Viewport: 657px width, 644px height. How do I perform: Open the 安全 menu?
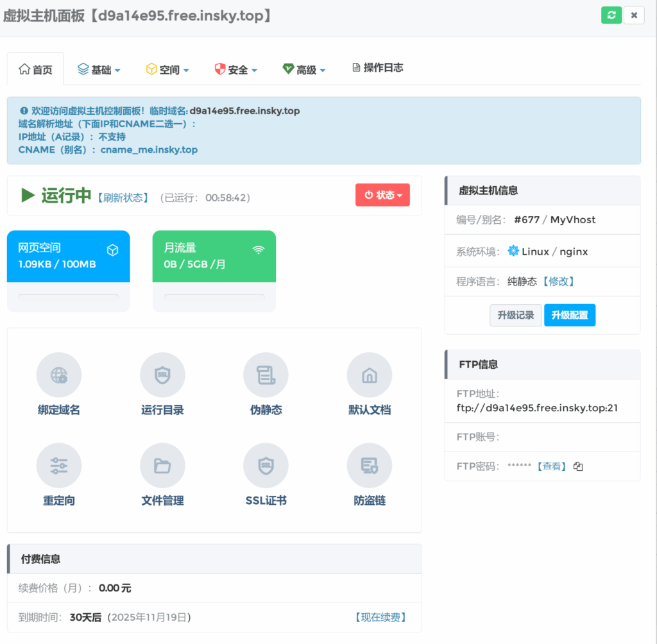click(235, 69)
